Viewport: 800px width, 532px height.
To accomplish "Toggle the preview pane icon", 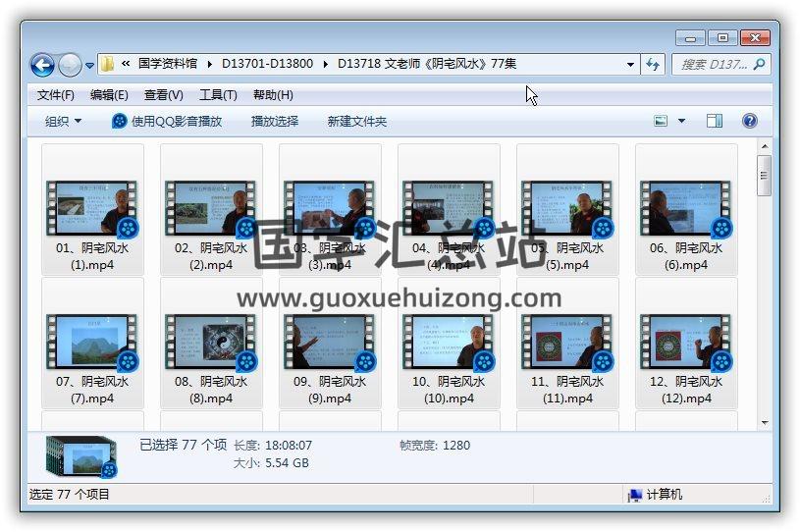I will click(715, 121).
